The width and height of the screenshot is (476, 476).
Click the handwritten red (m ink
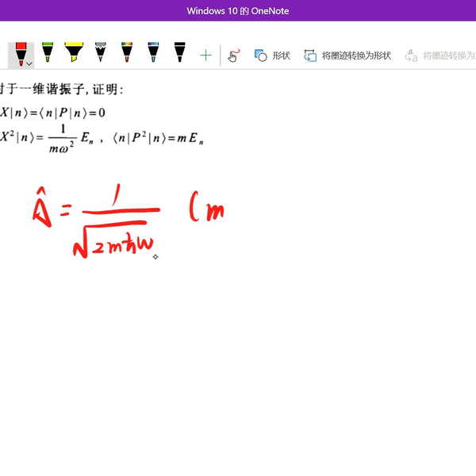click(x=207, y=206)
